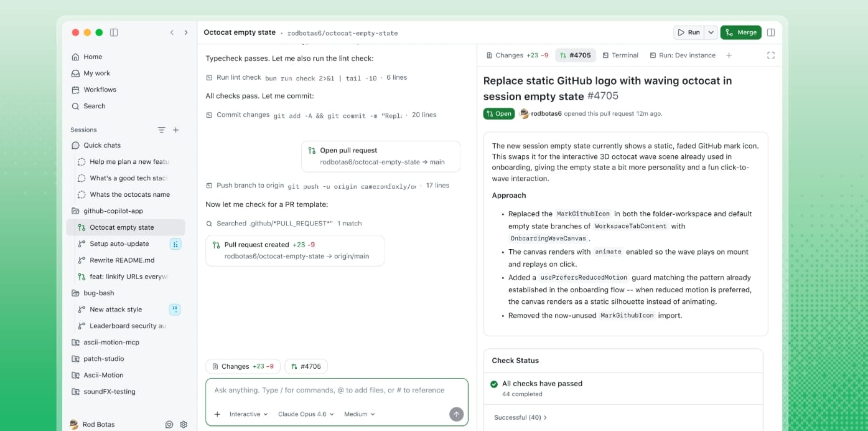Open Rod Botas user profile
The image size is (868, 431).
(92, 424)
